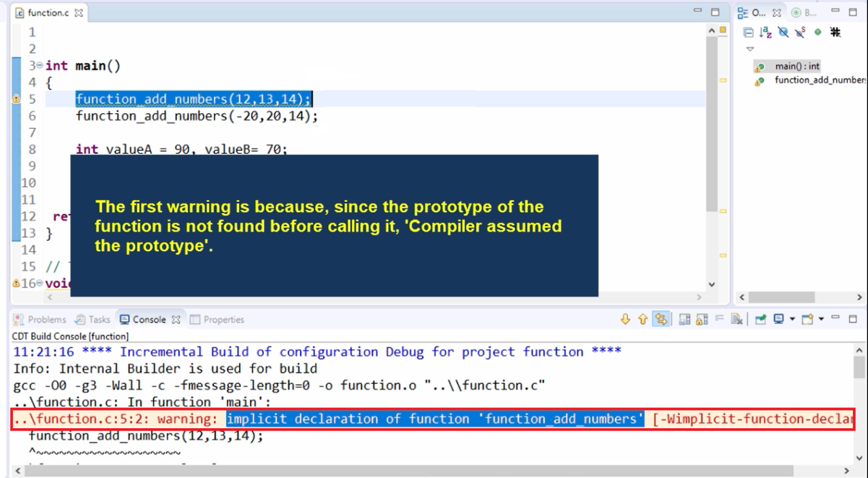The width and height of the screenshot is (868, 478).
Task: Click the implicit declaration warning line
Action: click(433, 419)
